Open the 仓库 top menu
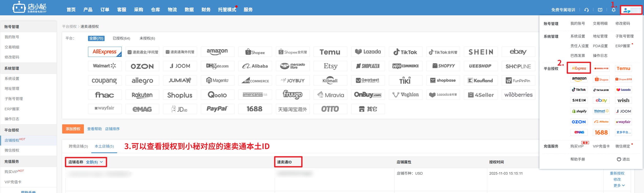Image resolution: width=644 pixels, height=193 pixels. click(x=156, y=10)
